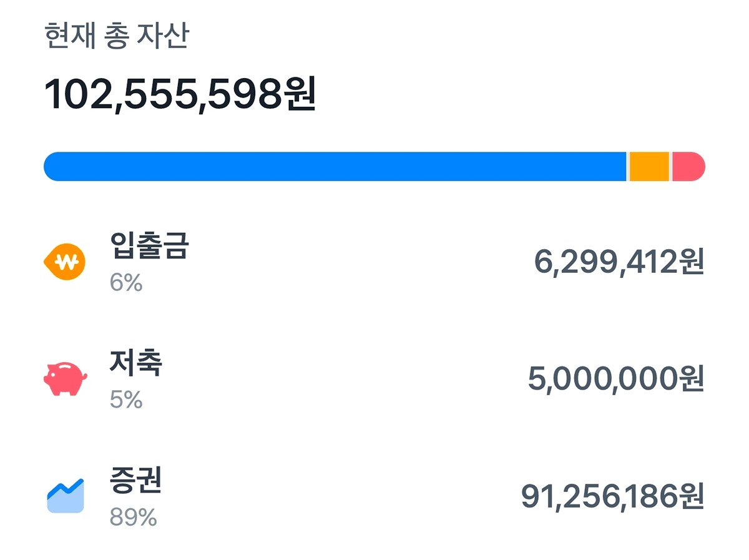Open the 증권 investments row
The width and height of the screenshot is (749, 560).
pos(374,496)
